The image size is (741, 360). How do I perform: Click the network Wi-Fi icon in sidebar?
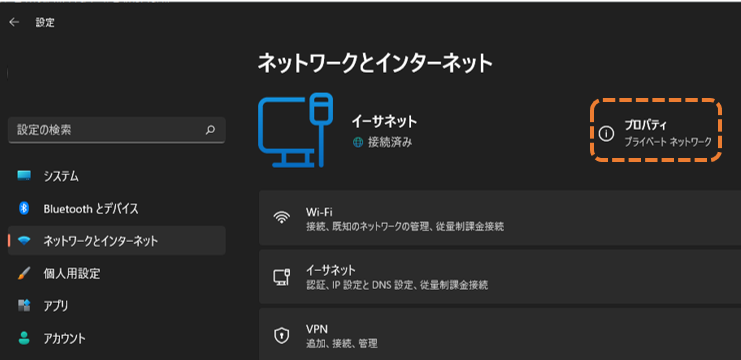point(24,241)
